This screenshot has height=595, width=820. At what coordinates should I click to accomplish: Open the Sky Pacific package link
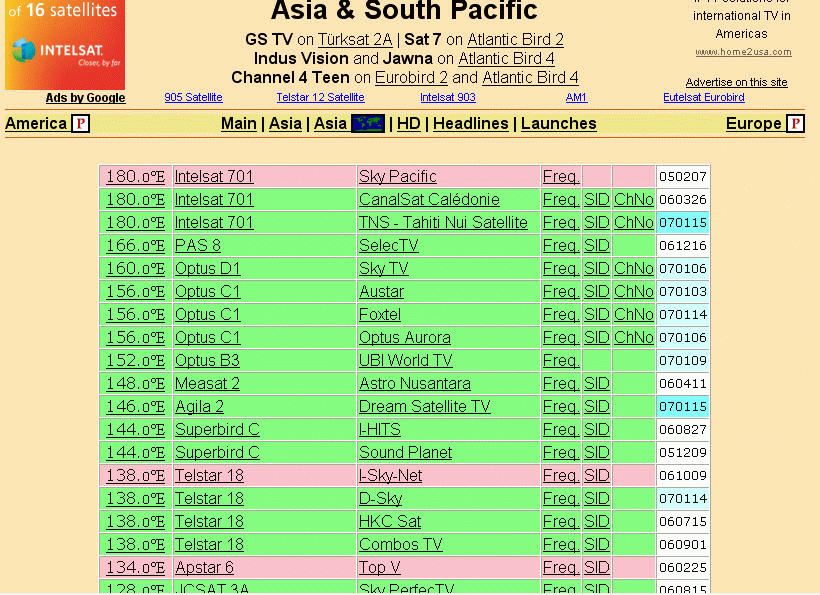coord(397,177)
